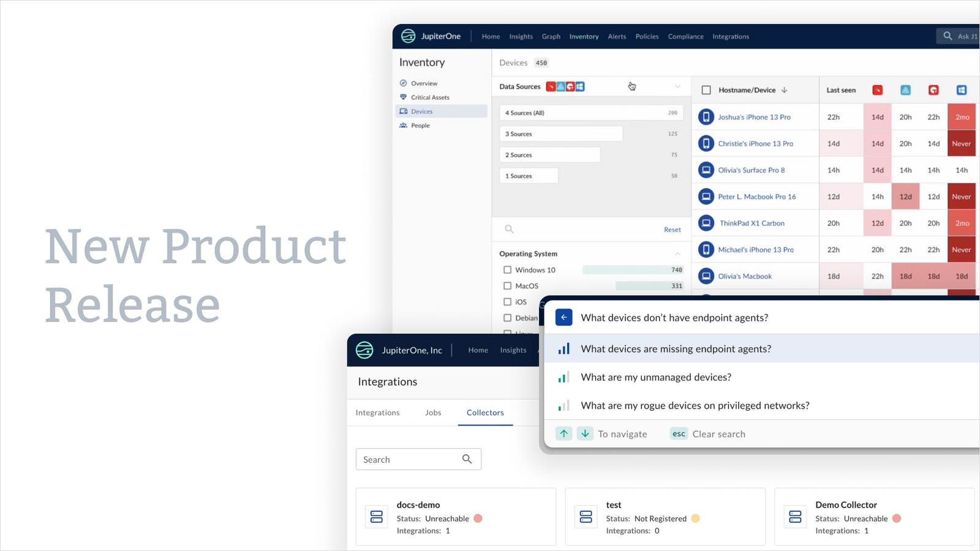The image size is (980, 551).
Task: Click the bar chart icon beside rogue devices question
Action: coord(563,405)
